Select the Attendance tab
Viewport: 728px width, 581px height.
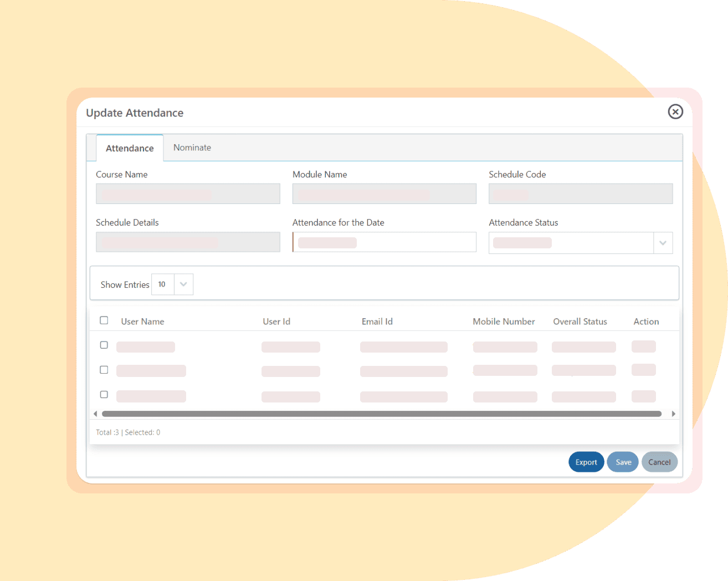[130, 148]
